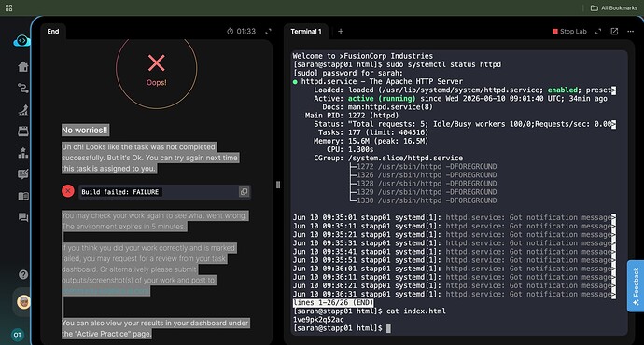Add a new terminal tab
The height and width of the screenshot is (345, 644).
pos(341,31)
